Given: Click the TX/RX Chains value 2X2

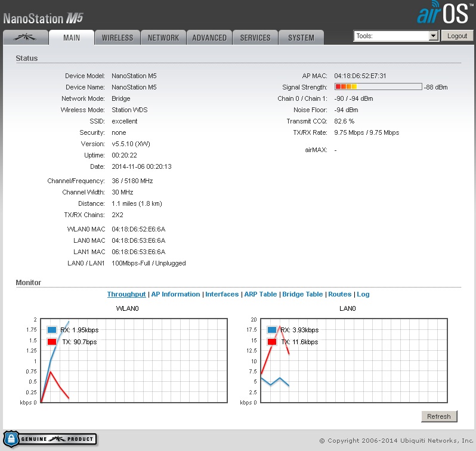Looking at the screenshot, I should click(118, 215).
